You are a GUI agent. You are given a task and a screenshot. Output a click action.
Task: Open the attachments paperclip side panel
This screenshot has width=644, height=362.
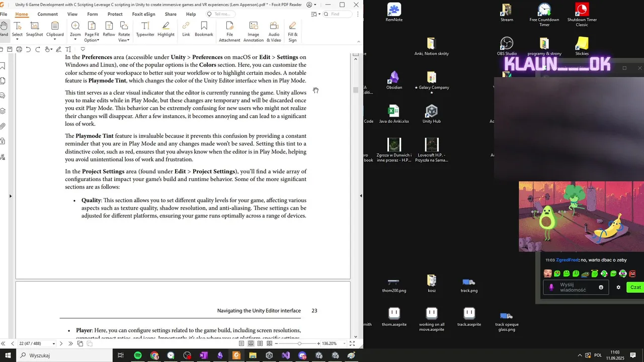3,126
